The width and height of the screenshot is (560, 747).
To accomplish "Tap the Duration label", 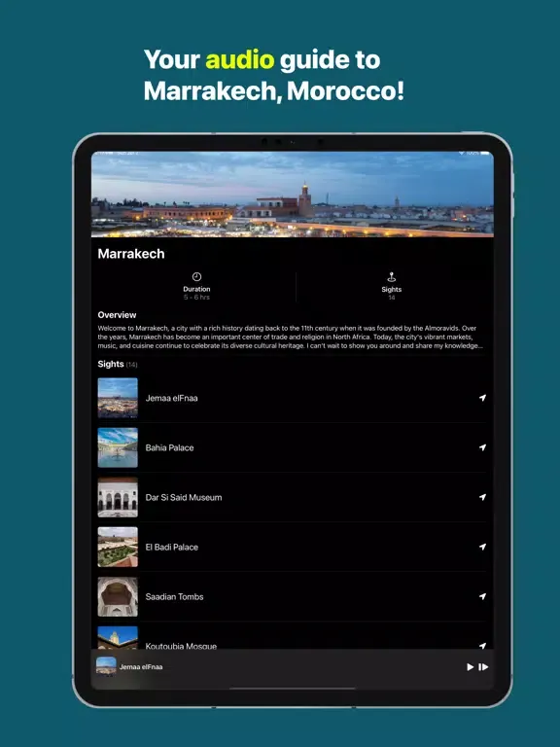I will [196, 289].
